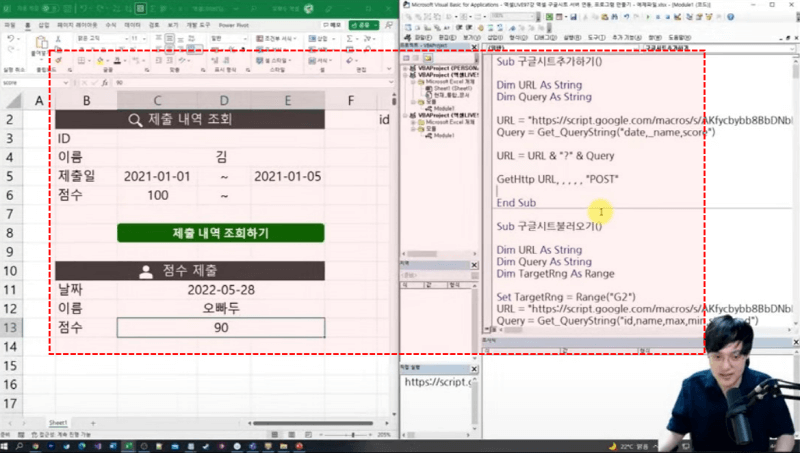Open Project Explorer icon in VBA toolbar
800x453 pixels.
[689, 17]
